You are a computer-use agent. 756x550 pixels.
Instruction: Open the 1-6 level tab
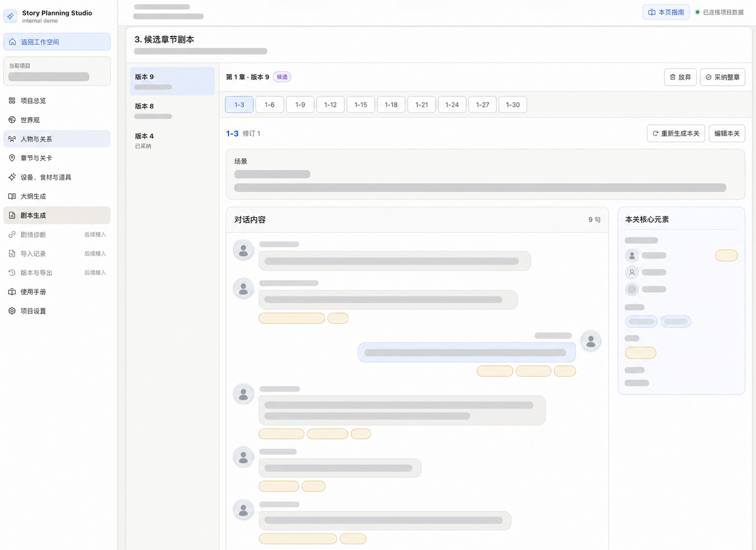click(x=269, y=104)
